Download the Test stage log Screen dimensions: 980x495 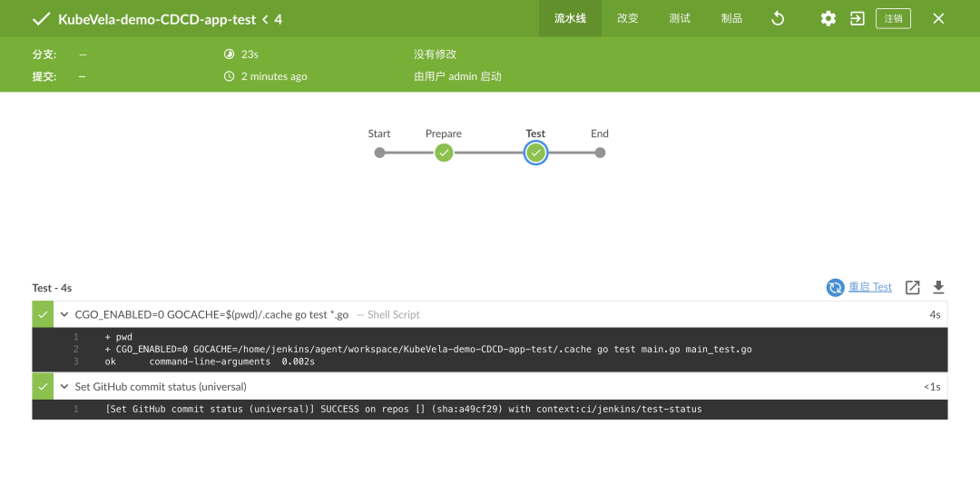pos(938,287)
